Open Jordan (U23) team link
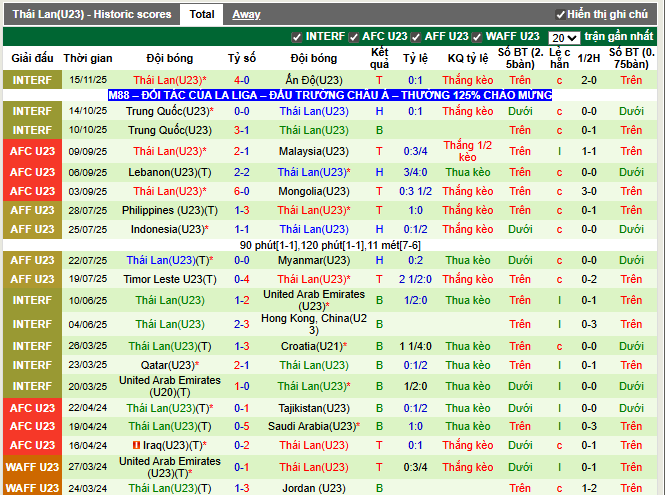The height and width of the screenshot is (495, 665). [x=314, y=488]
